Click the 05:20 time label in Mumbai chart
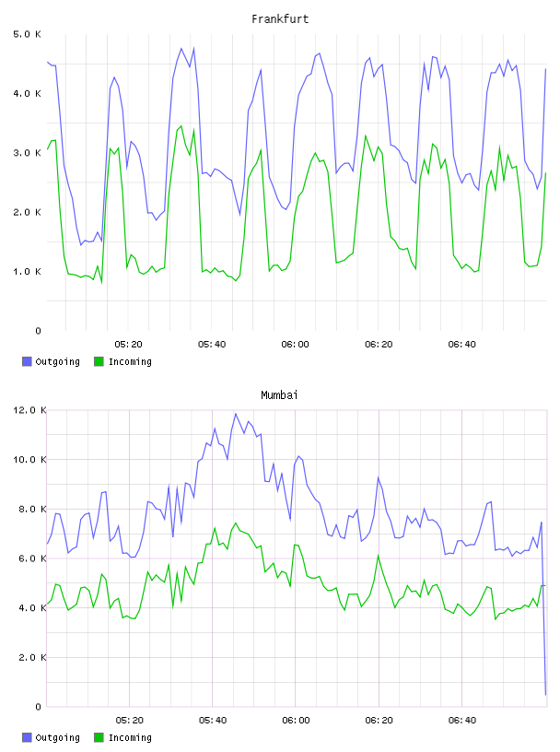 point(130,721)
